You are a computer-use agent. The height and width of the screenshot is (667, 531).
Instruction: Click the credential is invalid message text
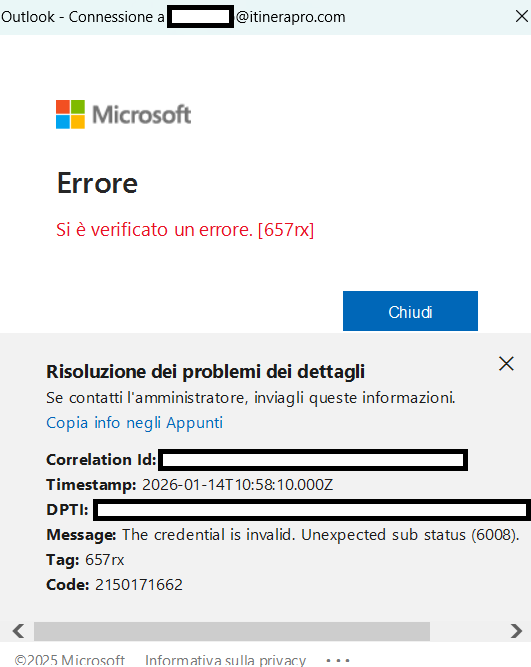[321, 535]
